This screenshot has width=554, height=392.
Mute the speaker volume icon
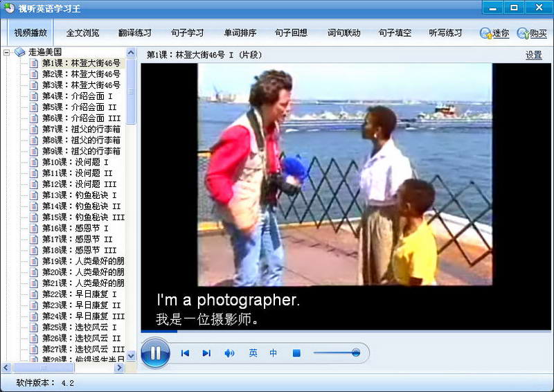pyautogui.click(x=229, y=353)
